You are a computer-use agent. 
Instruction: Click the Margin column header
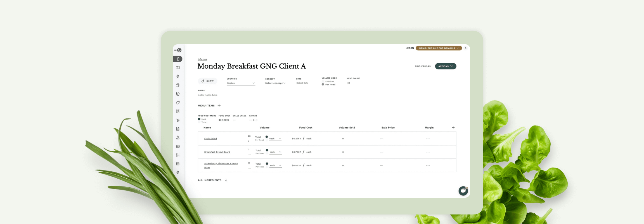pos(429,128)
